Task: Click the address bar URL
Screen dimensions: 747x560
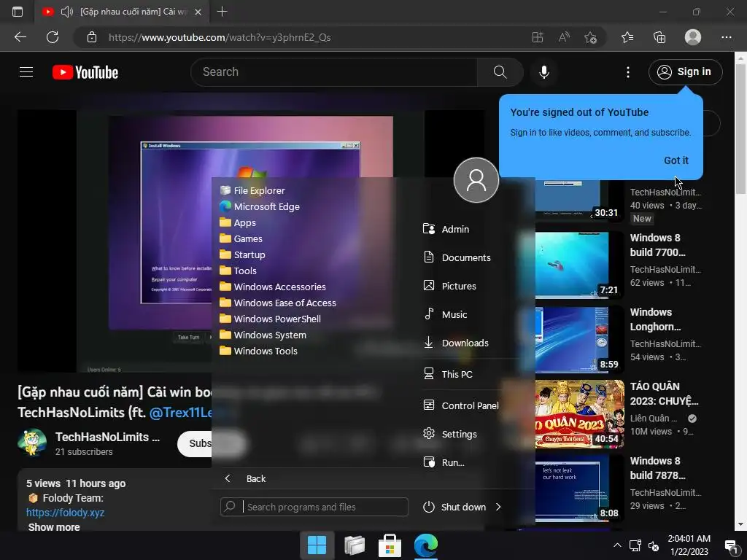Action: pyautogui.click(x=220, y=37)
